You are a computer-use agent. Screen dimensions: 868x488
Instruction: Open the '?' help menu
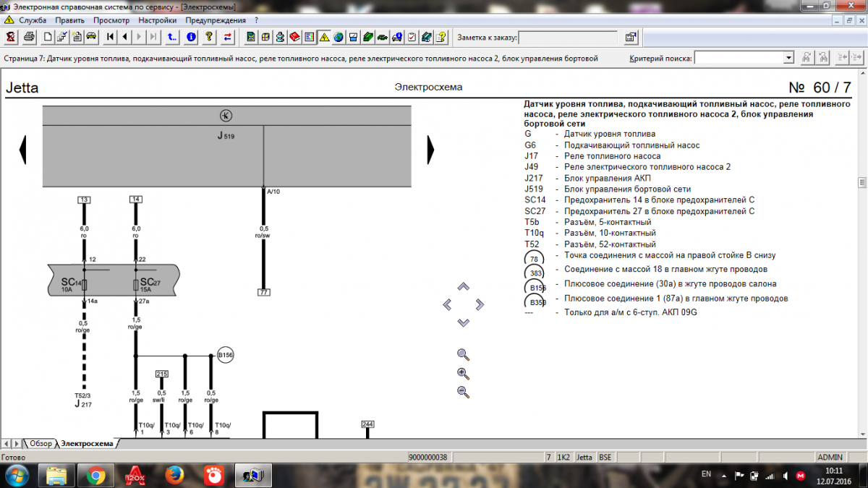click(x=255, y=20)
